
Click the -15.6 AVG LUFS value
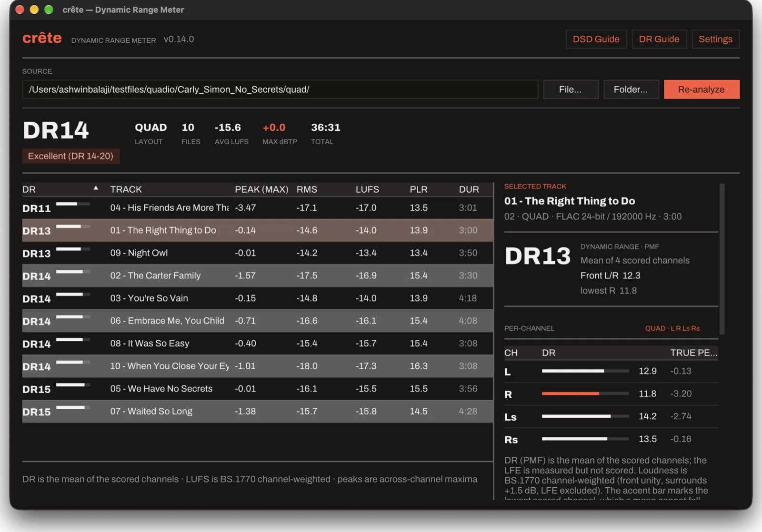coord(228,128)
